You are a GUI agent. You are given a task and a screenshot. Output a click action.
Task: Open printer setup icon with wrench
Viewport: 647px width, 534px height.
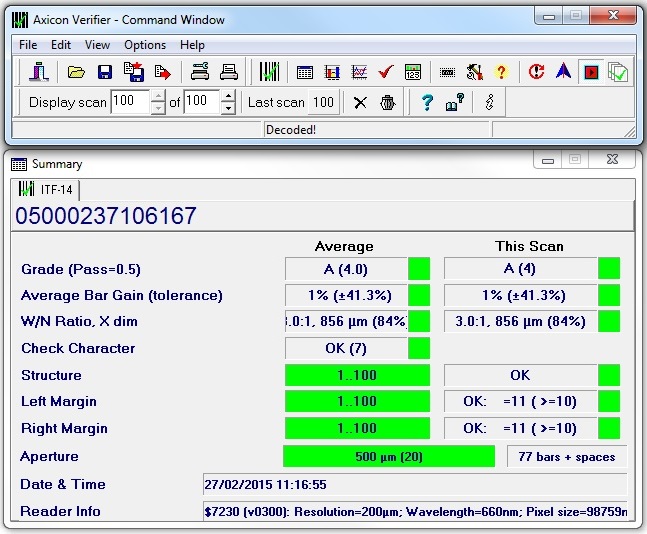[x=200, y=72]
